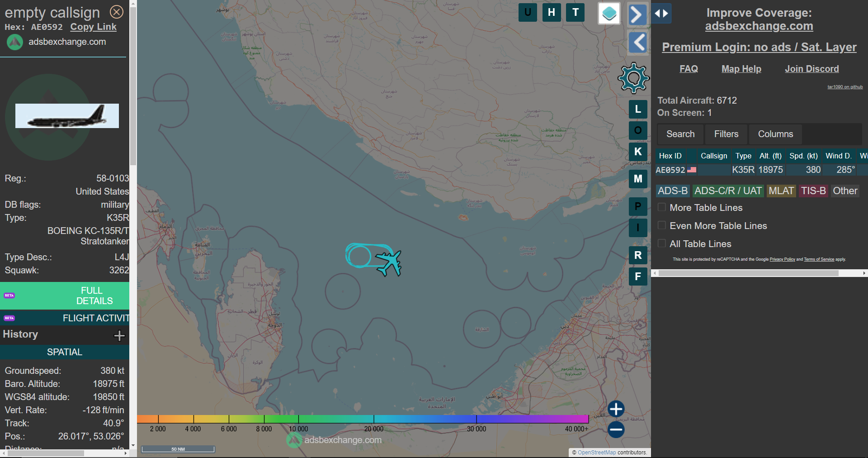Open FLIGHT ACTIVITY beta button
Image resolution: width=868 pixels, height=458 pixels.
tap(65, 318)
